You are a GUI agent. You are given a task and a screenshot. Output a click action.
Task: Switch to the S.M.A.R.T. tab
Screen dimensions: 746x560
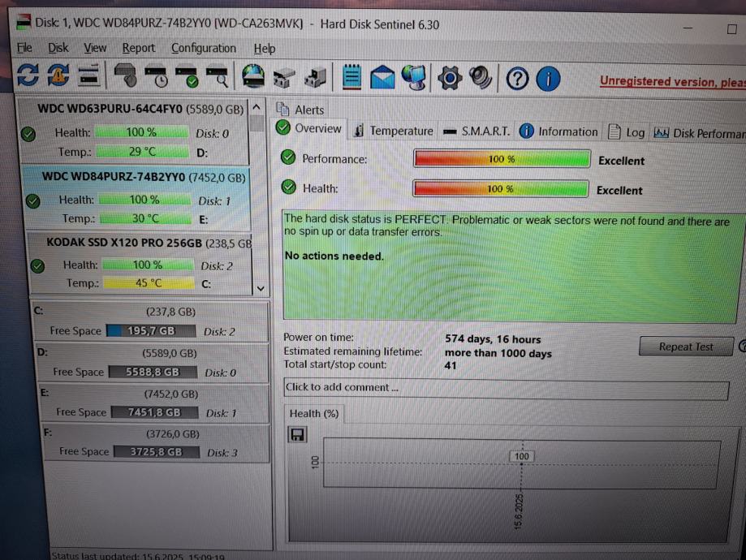tap(476, 131)
